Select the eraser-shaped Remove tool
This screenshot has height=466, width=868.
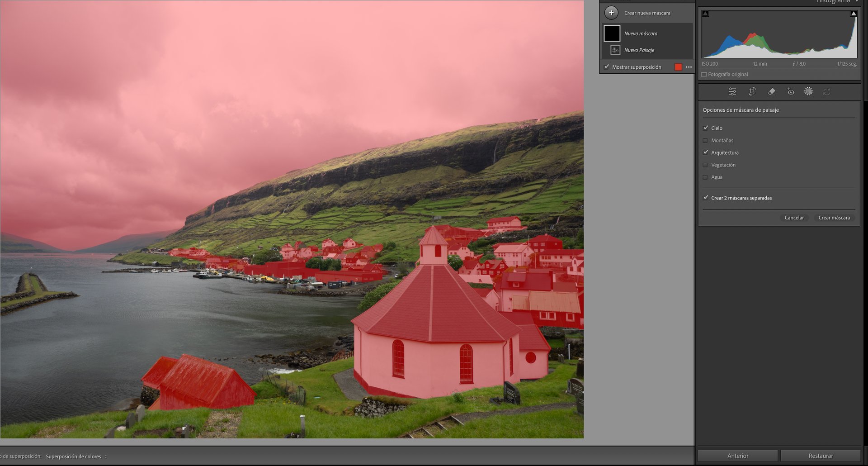click(x=772, y=91)
